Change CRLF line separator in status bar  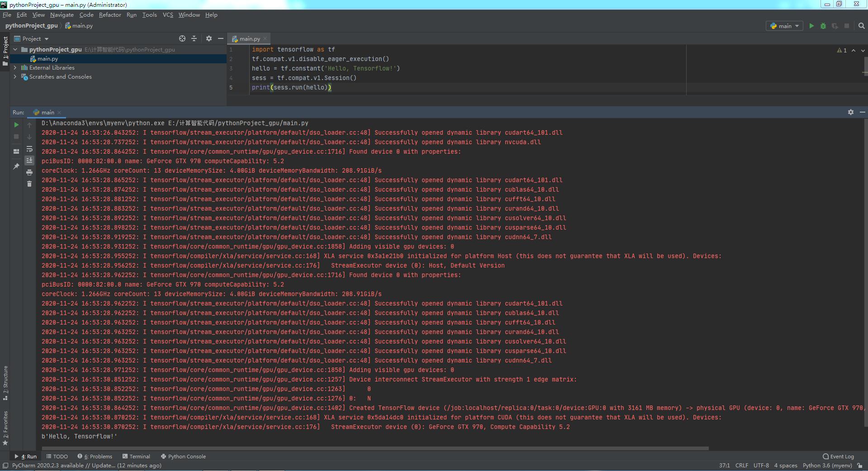[x=742, y=466]
